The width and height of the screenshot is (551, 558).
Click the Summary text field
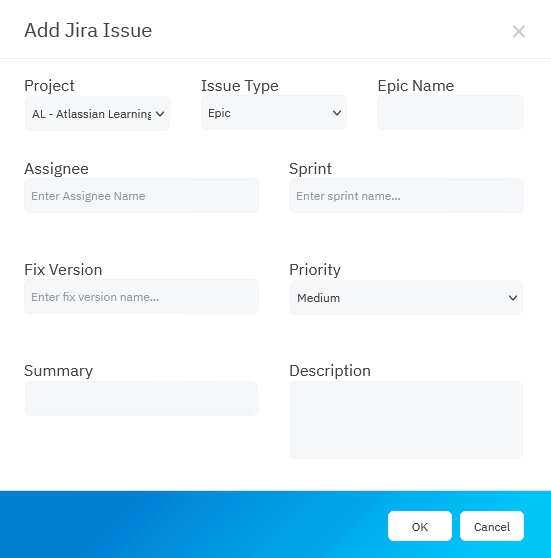(141, 398)
